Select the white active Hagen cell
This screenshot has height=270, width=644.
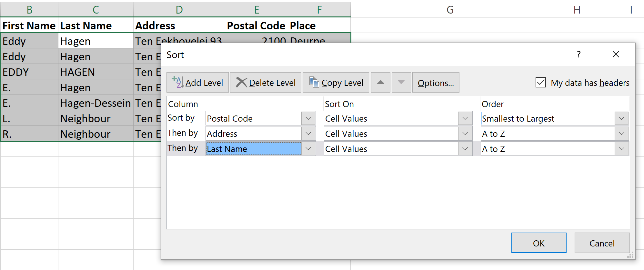pos(96,41)
